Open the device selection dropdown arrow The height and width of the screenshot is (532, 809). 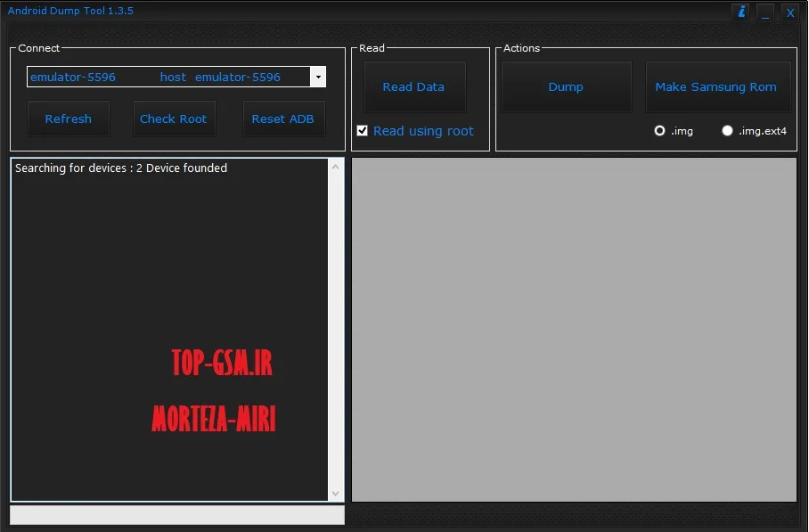click(x=318, y=77)
